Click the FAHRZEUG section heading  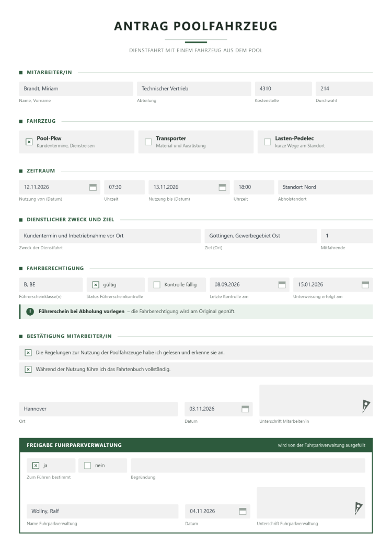pyautogui.click(x=41, y=121)
